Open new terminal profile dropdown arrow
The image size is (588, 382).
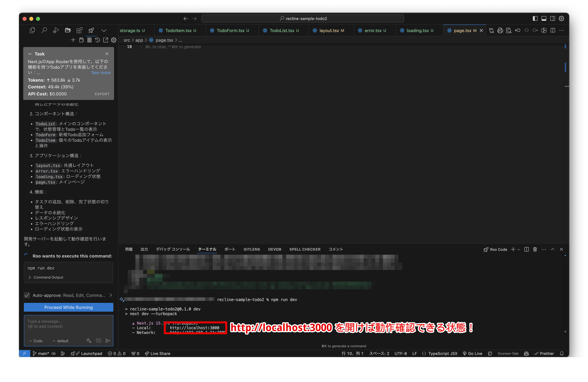pos(519,249)
